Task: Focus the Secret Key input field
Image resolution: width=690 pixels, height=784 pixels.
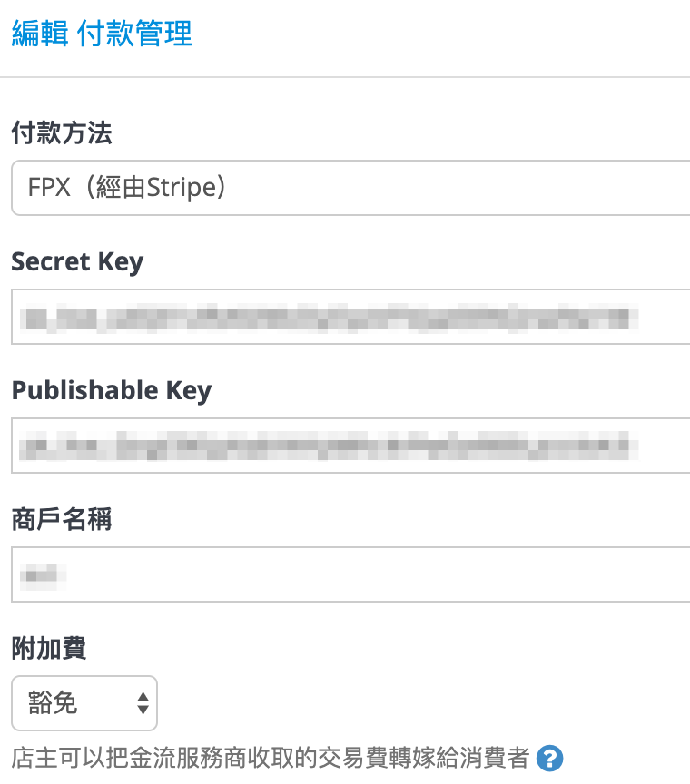Action: coord(350,317)
